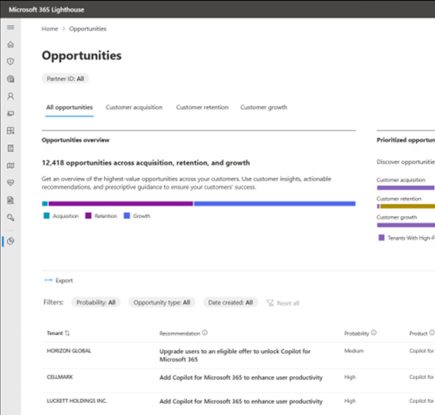The height and width of the screenshot is (415, 435).
Task: Click the '12,418 opportunities' summary heading
Action: click(146, 163)
